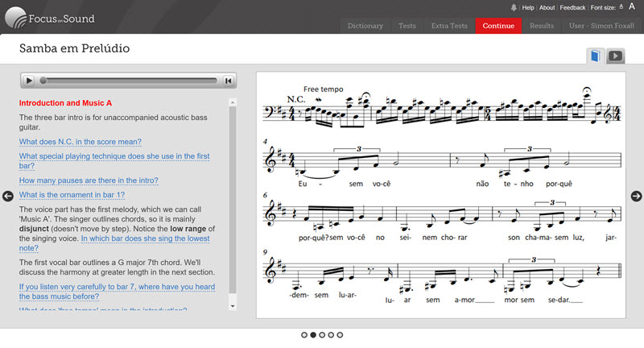Open the Dictionary tab
Screen dimensions: 644x348
point(365,26)
